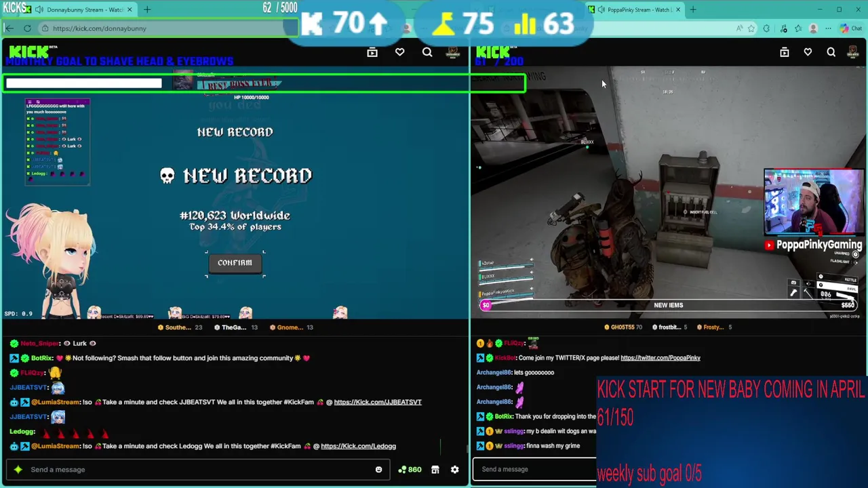This screenshot has height=488, width=868.
Task: Open the chat shop icon
Action: [x=435, y=469]
